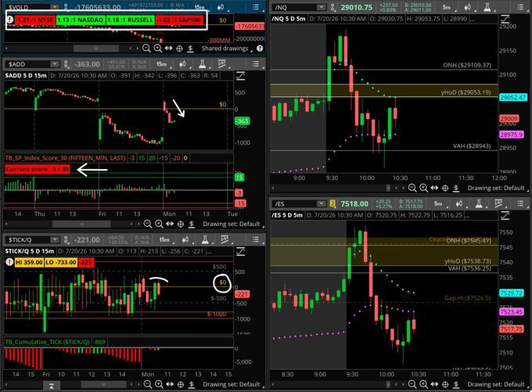Open chart style candle icon in $VOLD header
The image size is (532, 392).
221,7
